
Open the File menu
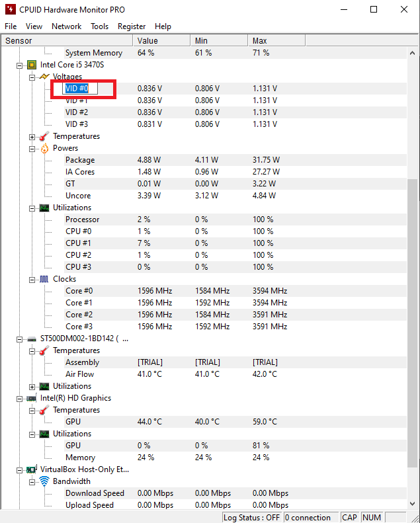11,26
